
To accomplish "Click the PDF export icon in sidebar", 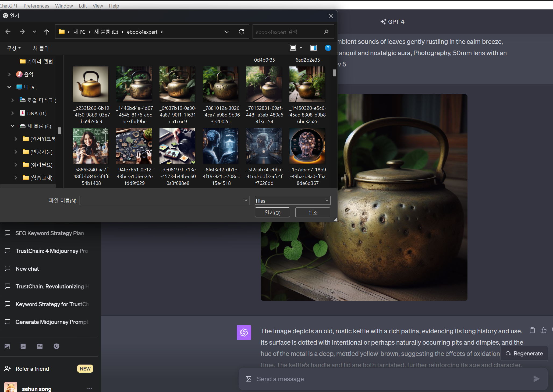I will click(x=23, y=346).
